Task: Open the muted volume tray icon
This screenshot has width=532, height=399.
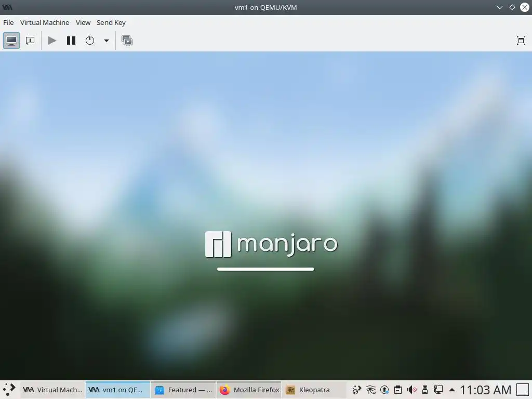Action: [411, 390]
